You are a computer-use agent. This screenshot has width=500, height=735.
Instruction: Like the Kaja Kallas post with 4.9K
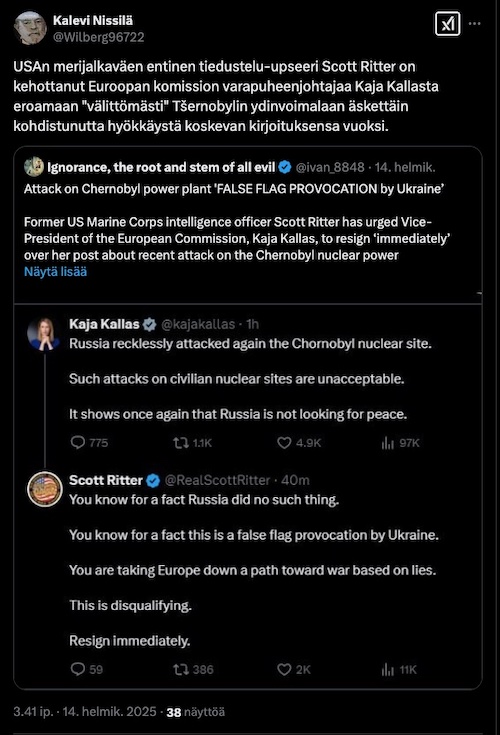tap(284, 442)
